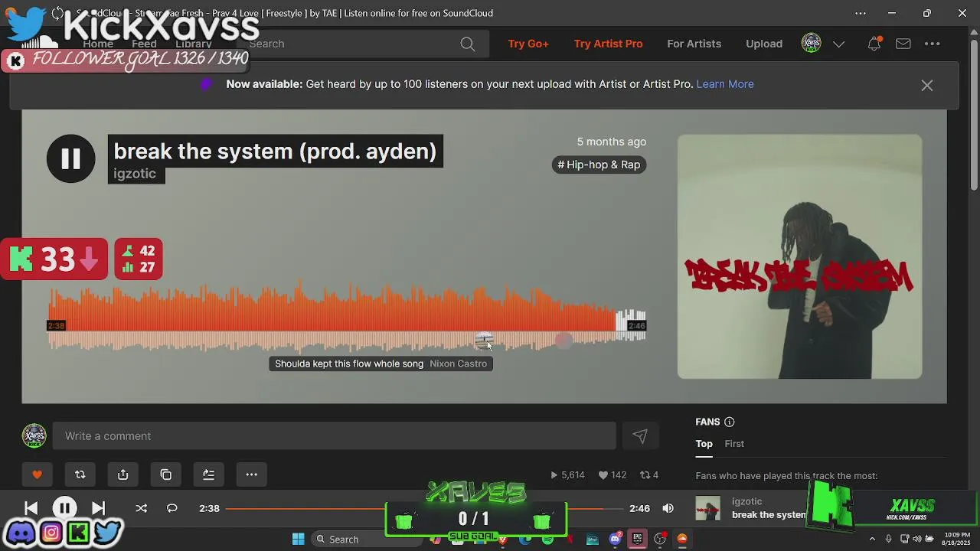Viewport: 980px width, 551px height.
Task: Focus the Write a comment field
Action: [x=334, y=436]
